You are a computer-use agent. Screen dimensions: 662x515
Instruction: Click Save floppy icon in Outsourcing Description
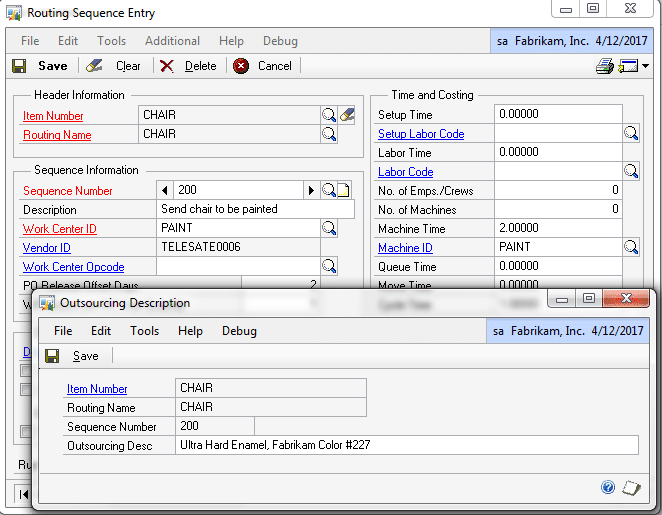point(52,356)
